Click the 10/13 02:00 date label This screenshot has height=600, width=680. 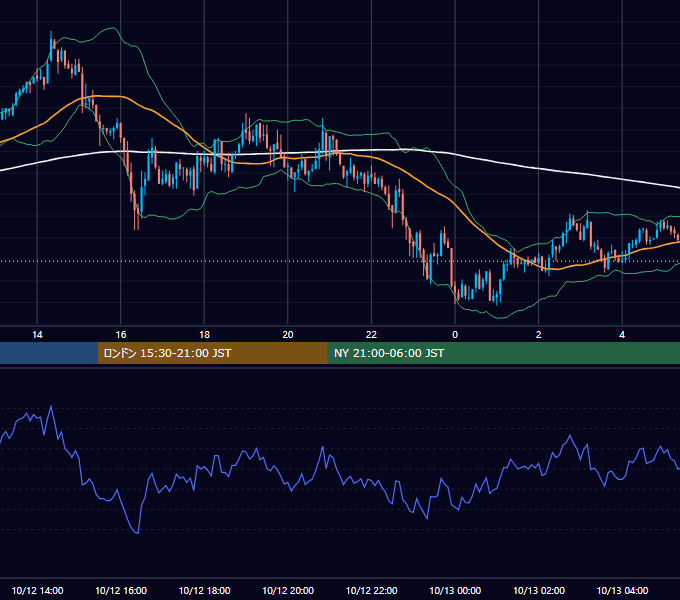click(539, 590)
